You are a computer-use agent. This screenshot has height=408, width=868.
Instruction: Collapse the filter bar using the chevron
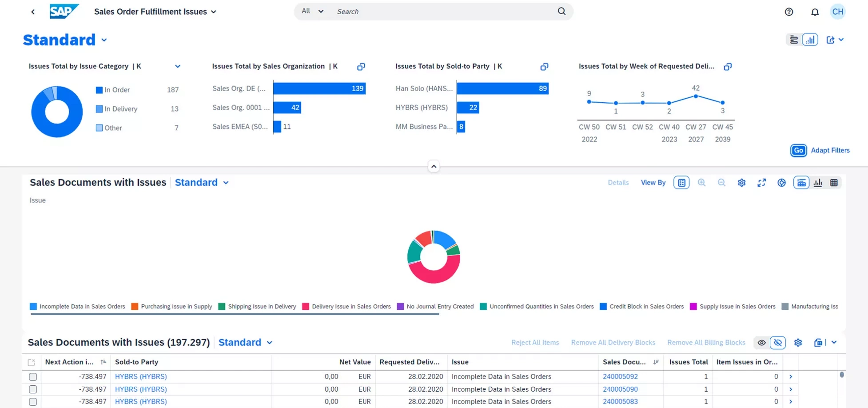tap(434, 166)
